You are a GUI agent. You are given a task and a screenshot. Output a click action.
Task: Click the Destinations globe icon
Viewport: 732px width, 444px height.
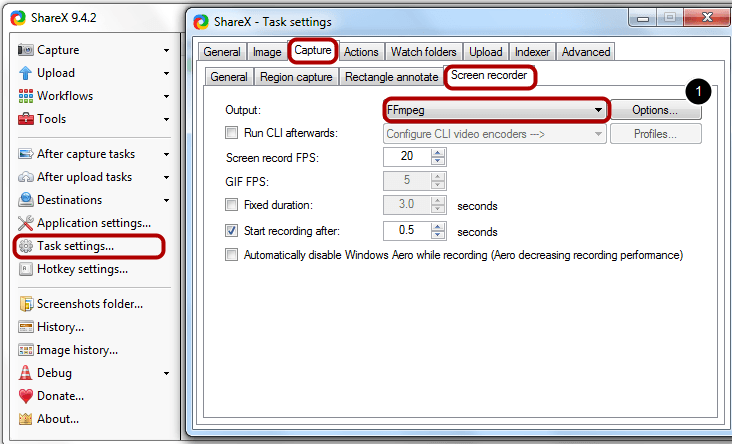click(26, 200)
